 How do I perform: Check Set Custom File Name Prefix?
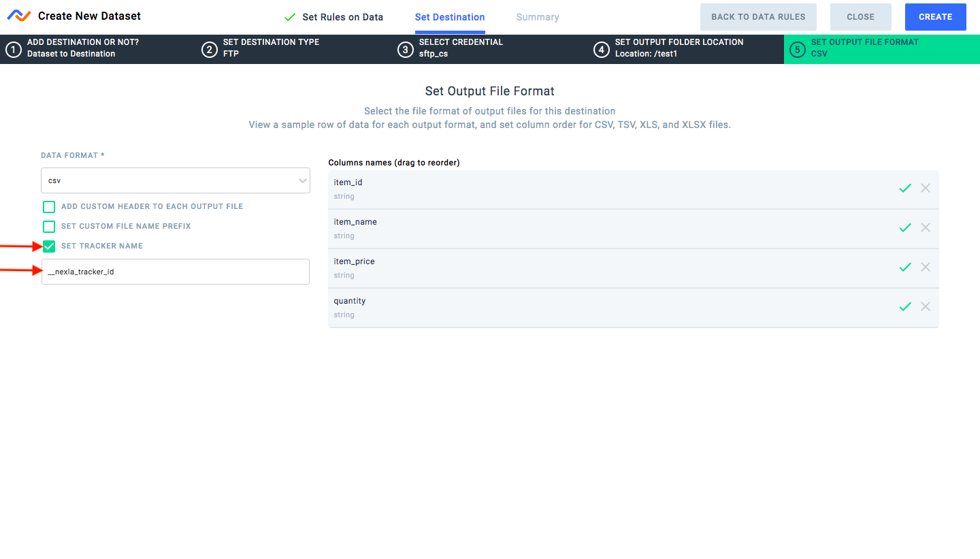[49, 226]
